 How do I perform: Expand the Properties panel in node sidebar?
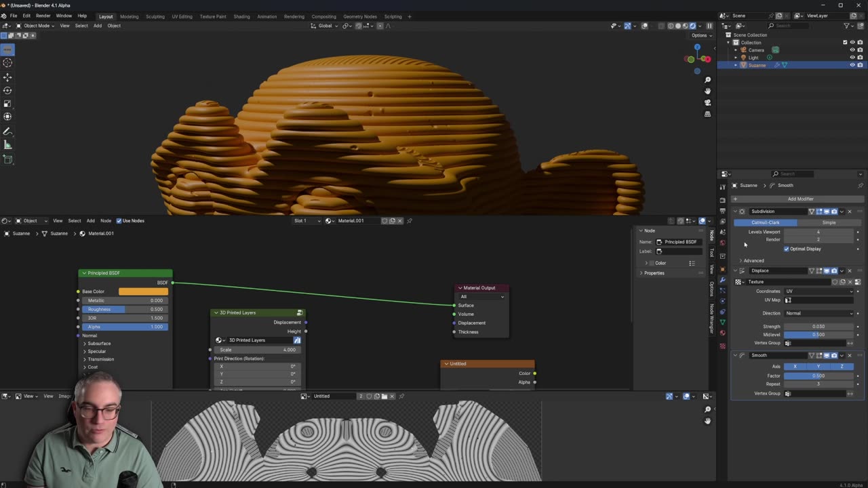tap(652, 273)
